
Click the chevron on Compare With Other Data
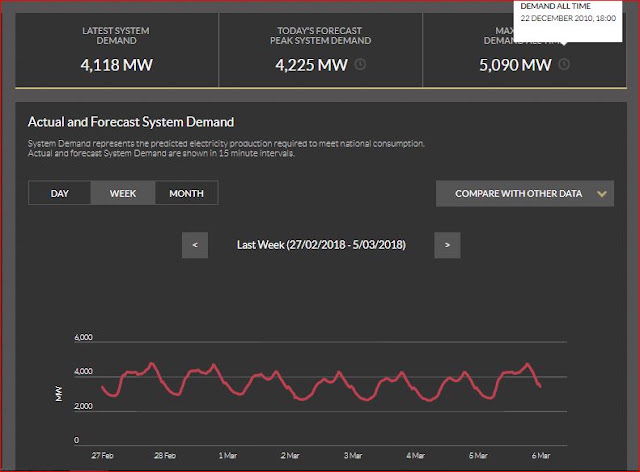click(602, 194)
